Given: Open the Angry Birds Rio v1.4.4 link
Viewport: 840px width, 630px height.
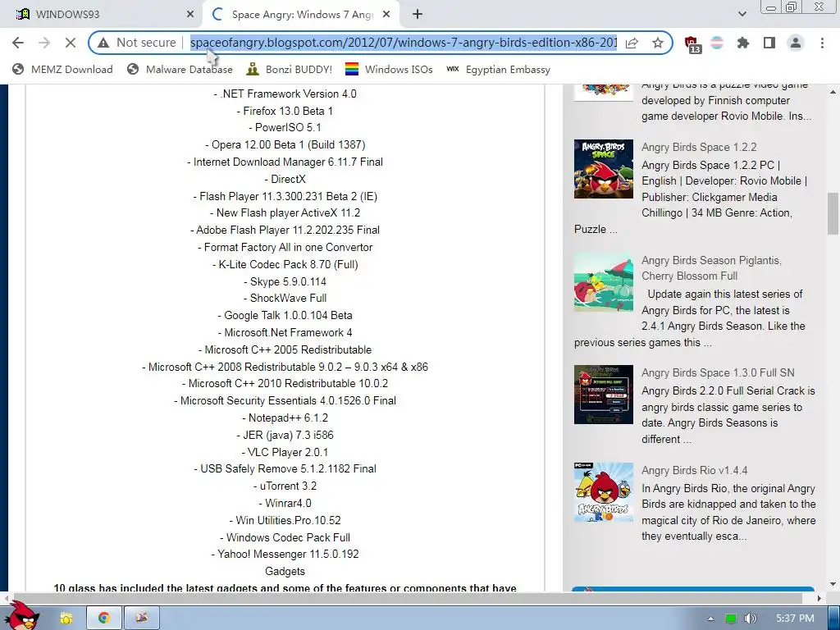Looking at the screenshot, I should [x=694, y=470].
